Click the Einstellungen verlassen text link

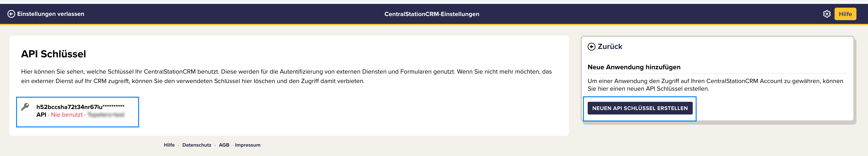(x=50, y=14)
